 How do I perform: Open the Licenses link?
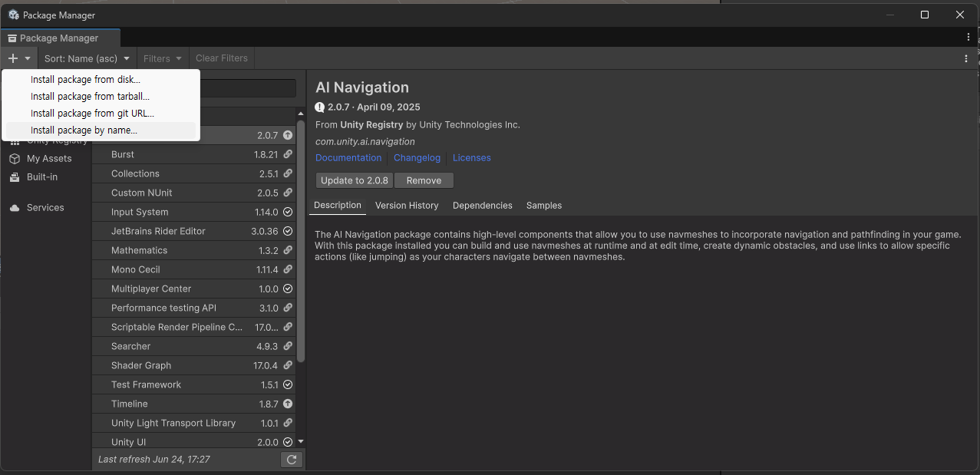point(471,157)
